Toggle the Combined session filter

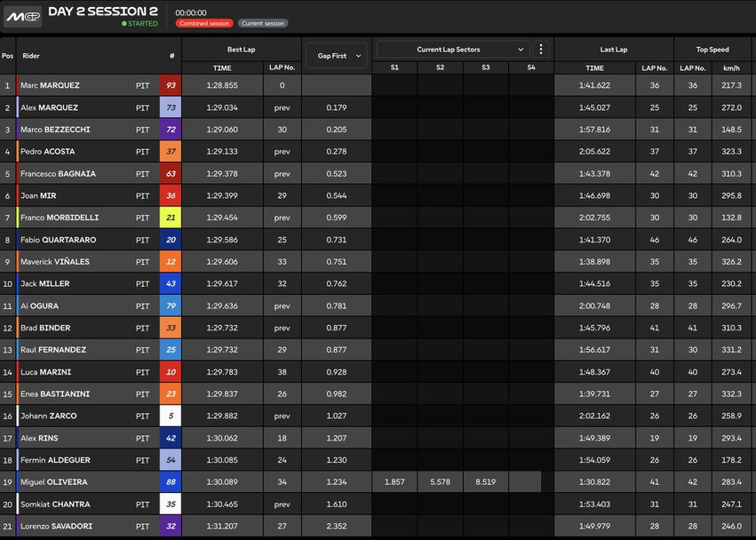pos(204,24)
